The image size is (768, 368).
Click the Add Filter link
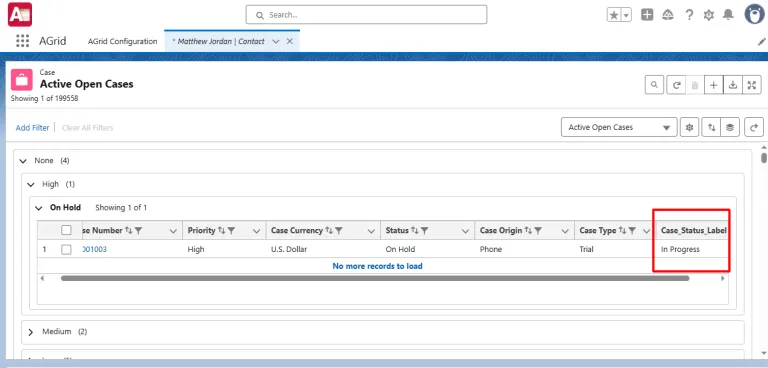pos(32,127)
